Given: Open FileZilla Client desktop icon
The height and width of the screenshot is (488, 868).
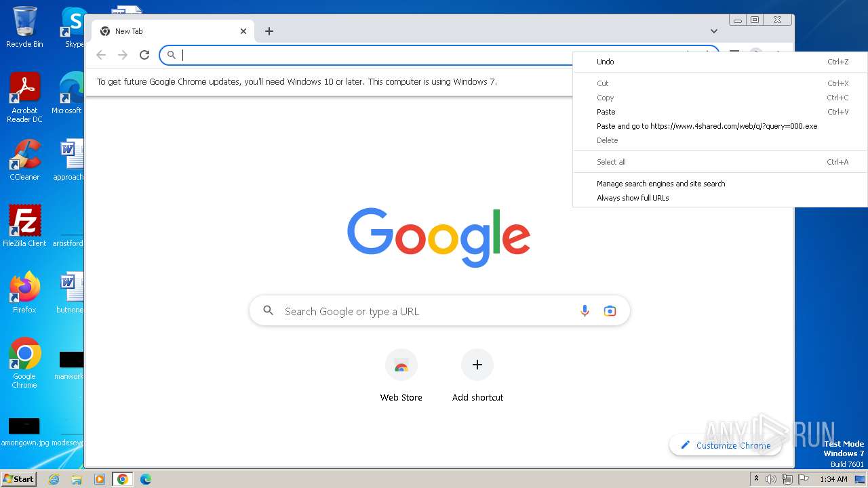Looking at the screenshot, I should pyautogui.click(x=24, y=226).
